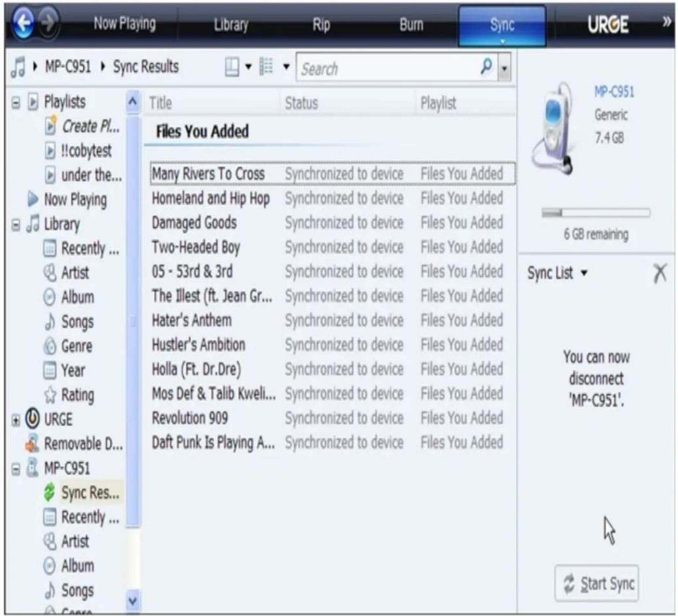
Task: Click the view options icon
Action: pos(266,67)
